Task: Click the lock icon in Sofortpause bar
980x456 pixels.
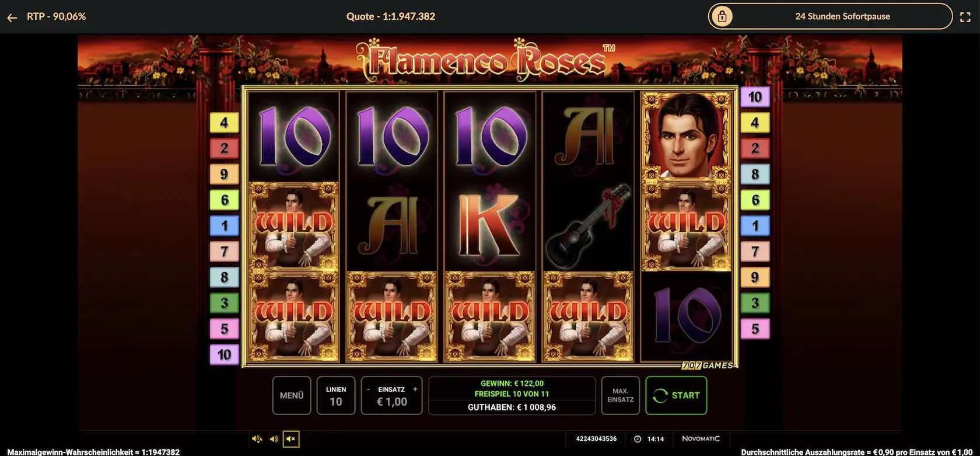Action: (x=722, y=17)
